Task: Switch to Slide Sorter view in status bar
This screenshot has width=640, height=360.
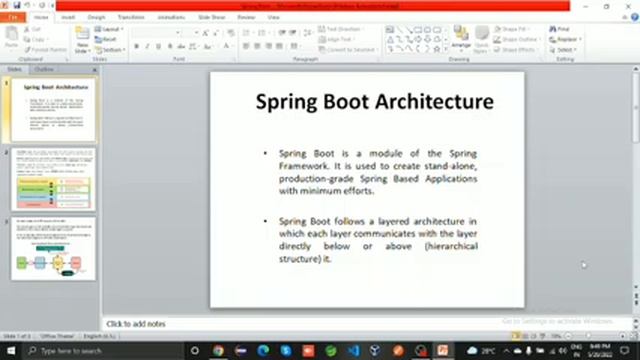Action: 524,336
